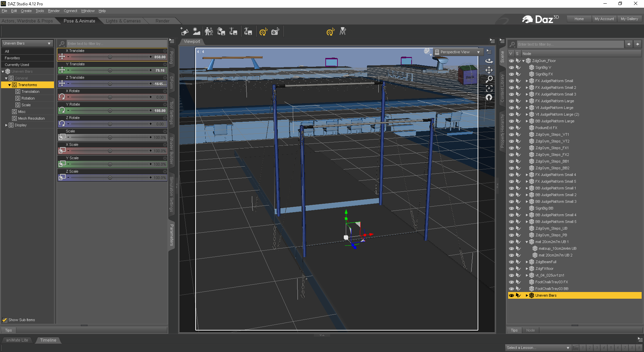Screen dimensions: 644x352
Task: Toggle visibility of SignBig V
Action: tap(511, 67)
